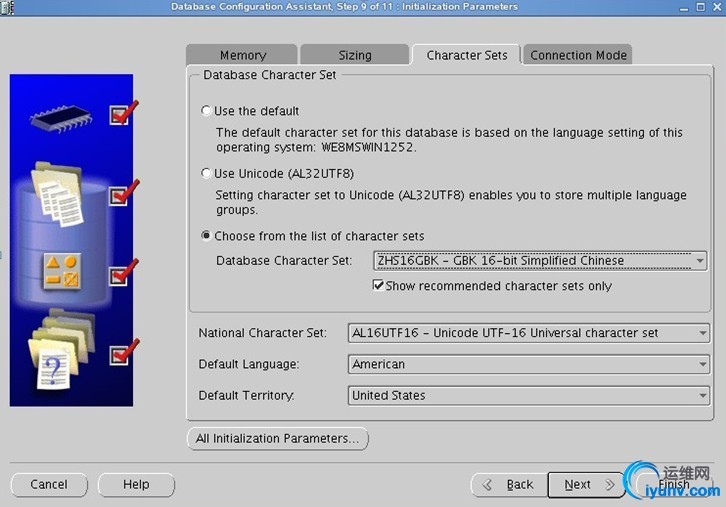The width and height of the screenshot is (726, 507).
Task: Uncheck Show recommended character sets only
Action: (x=379, y=286)
